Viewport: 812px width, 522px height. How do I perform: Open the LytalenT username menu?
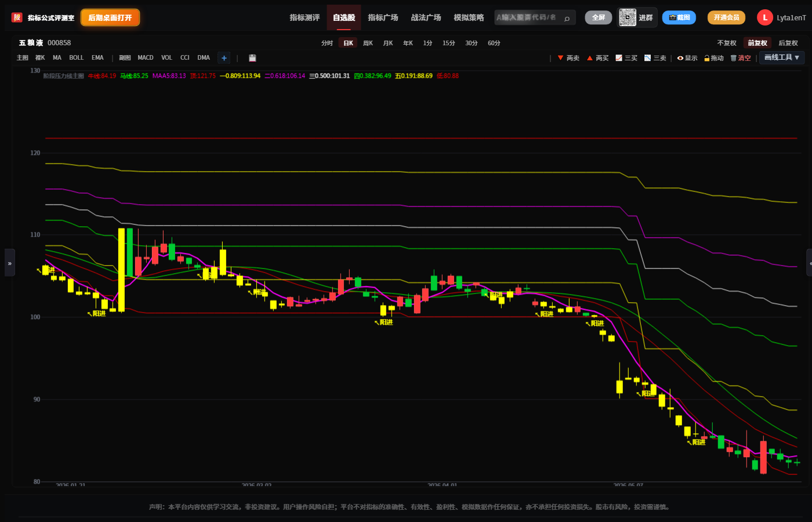(x=791, y=17)
